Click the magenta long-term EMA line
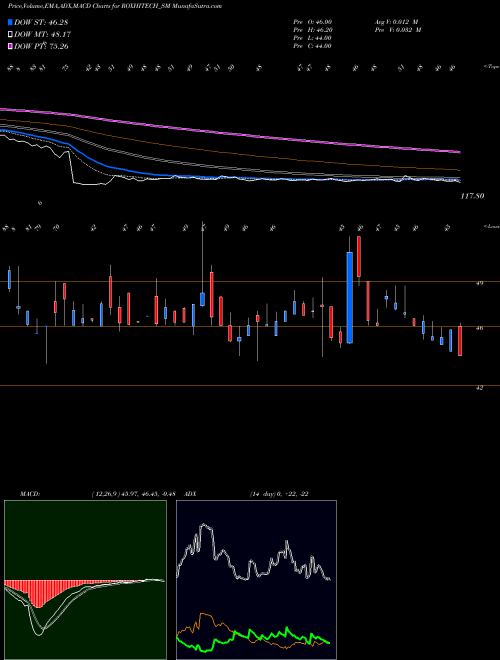The width and height of the screenshot is (500, 660). pyautogui.click(x=230, y=131)
